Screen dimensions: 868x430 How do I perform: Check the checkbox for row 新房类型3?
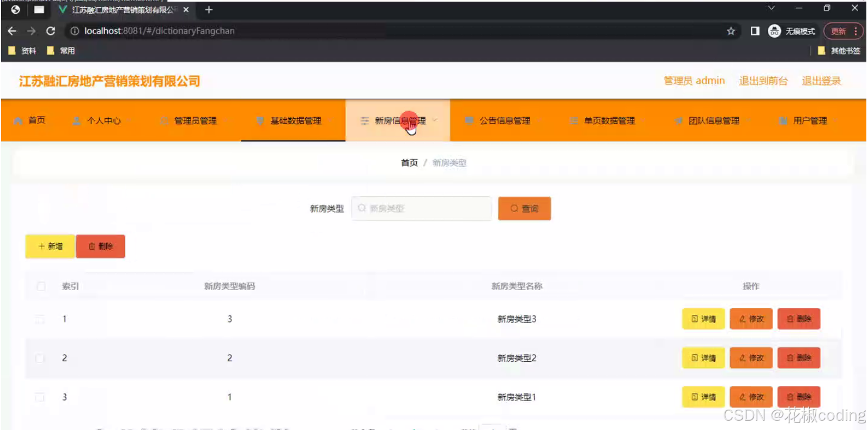pyautogui.click(x=40, y=319)
